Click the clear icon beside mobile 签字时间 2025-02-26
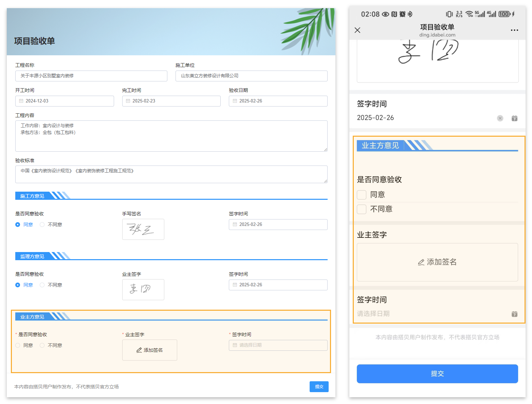Screen dimensions: 532x404 coord(500,118)
